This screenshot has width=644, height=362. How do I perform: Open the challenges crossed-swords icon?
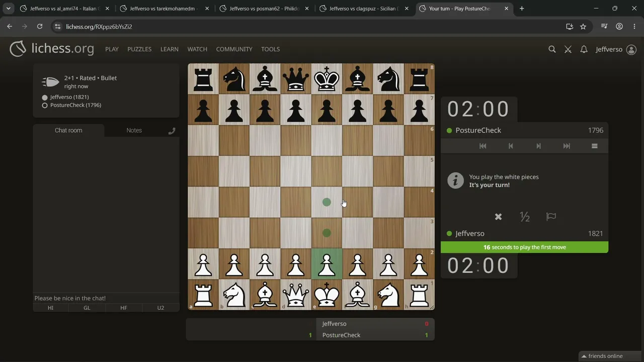click(568, 49)
